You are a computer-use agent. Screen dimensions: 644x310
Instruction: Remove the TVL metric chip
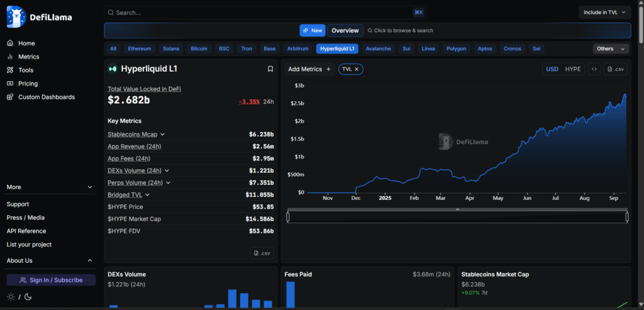tap(357, 69)
